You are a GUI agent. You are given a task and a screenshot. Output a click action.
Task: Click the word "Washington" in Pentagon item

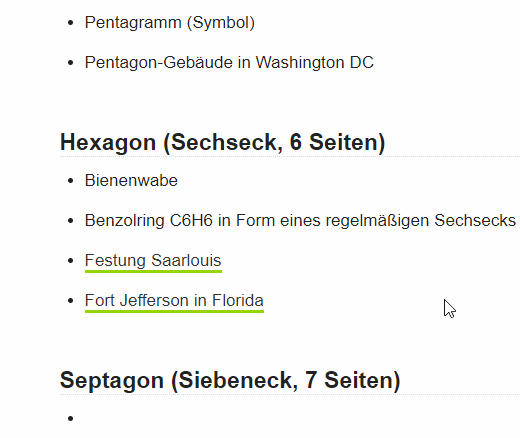(300, 62)
